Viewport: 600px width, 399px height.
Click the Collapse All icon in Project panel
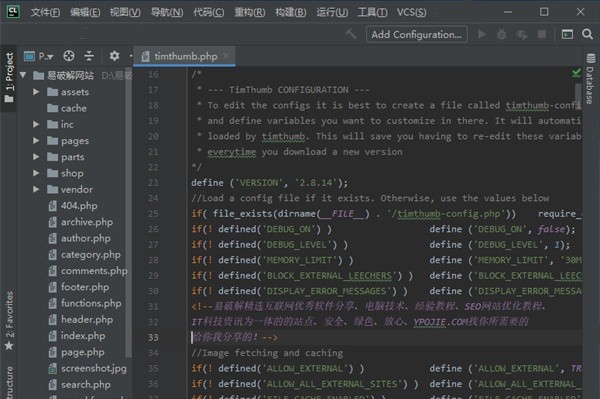(89, 56)
